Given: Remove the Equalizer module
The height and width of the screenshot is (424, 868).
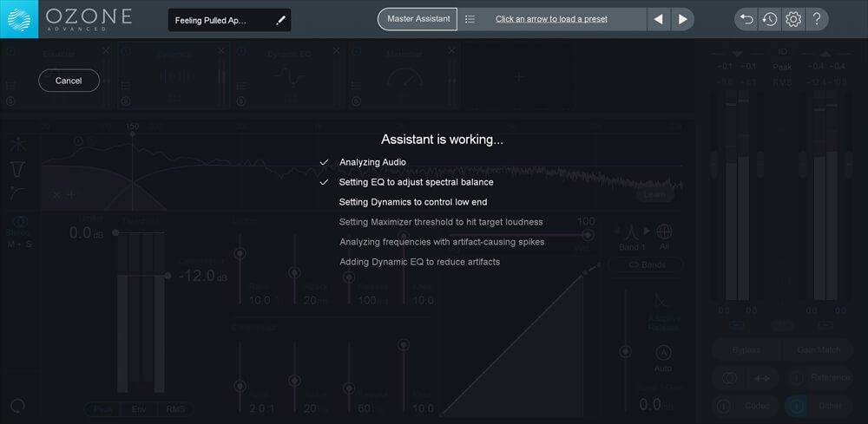Looking at the screenshot, I should 106,51.
